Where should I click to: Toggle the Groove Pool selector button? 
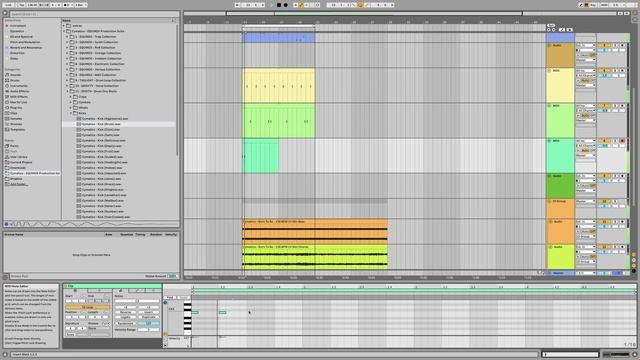5,277
